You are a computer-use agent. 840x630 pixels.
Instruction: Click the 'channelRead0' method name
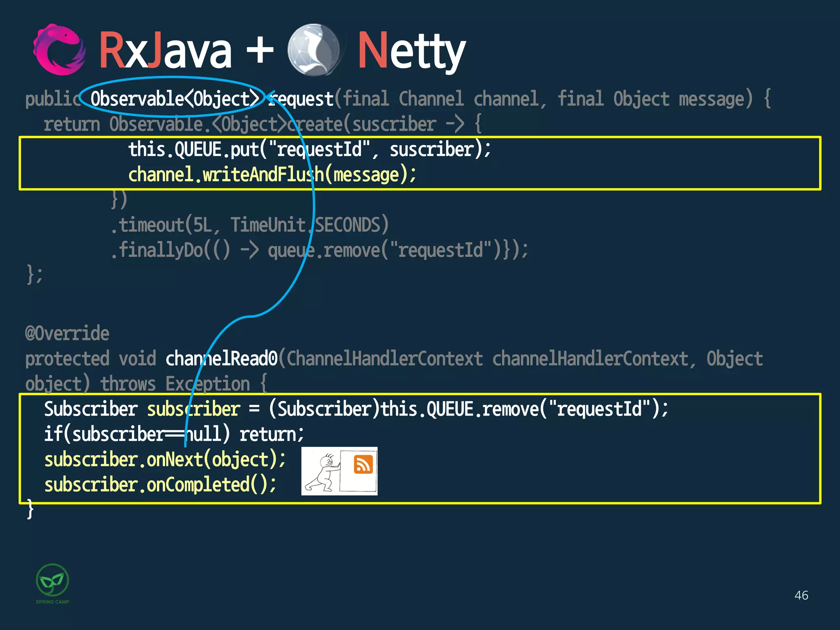coord(221,358)
